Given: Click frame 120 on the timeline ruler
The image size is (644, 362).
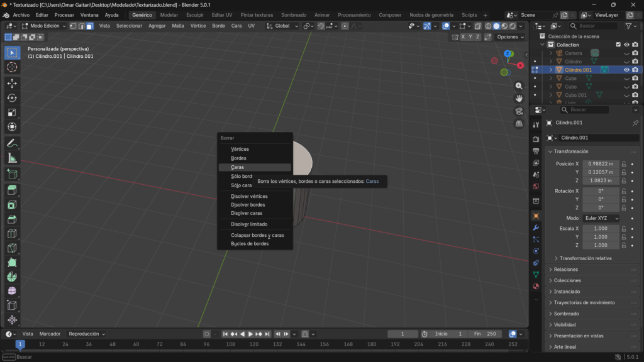Looking at the screenshot, I should (253, 344).
